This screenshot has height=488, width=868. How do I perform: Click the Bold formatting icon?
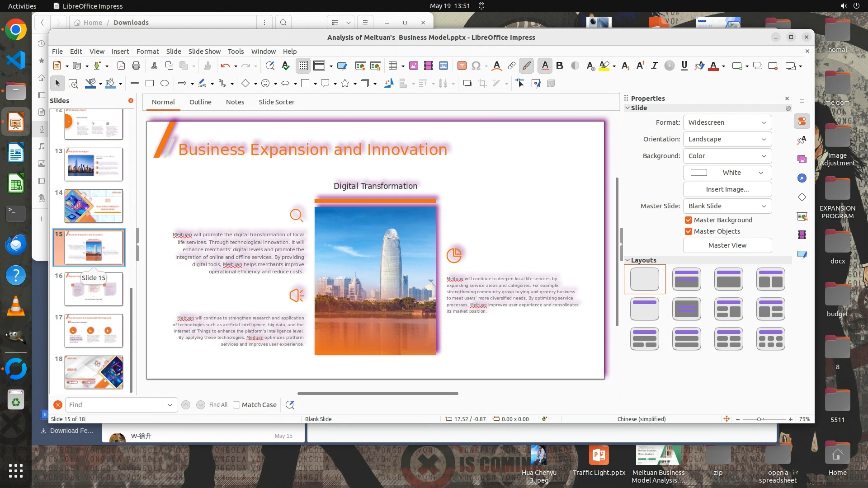pos(560,66)
